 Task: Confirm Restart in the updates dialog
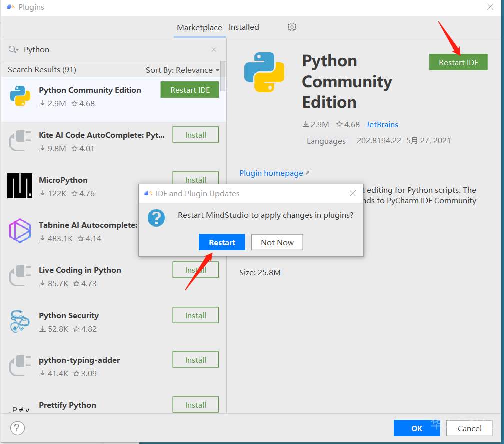click(x=222, y=242)
